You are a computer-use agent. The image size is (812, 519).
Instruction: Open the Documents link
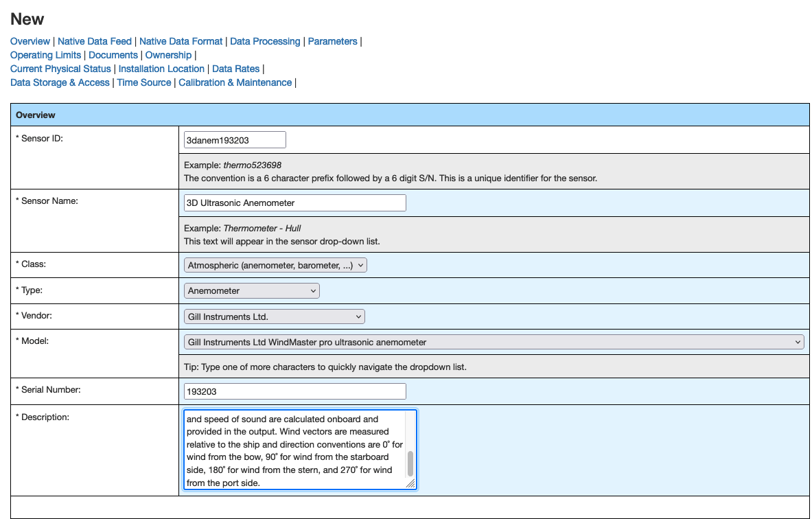[x=113, y=55]
